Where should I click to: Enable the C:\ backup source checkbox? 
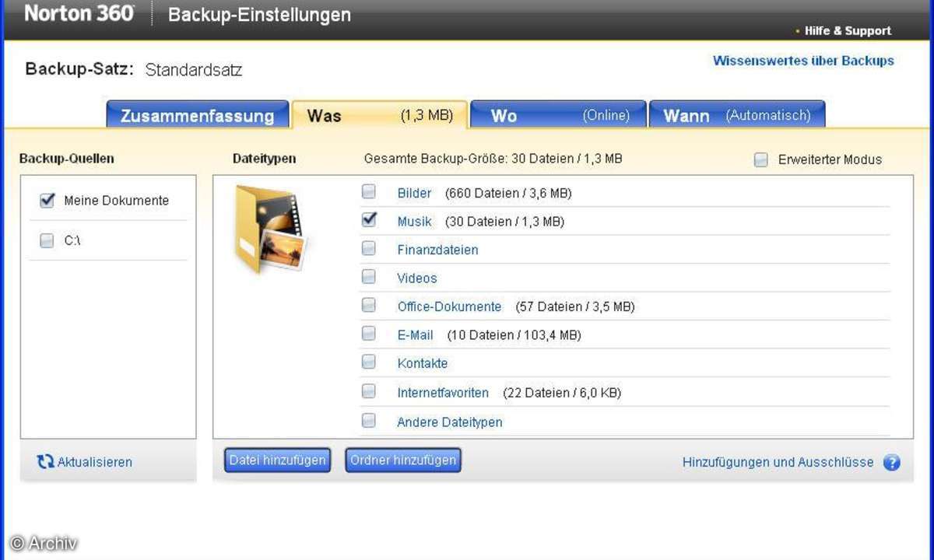47,241
